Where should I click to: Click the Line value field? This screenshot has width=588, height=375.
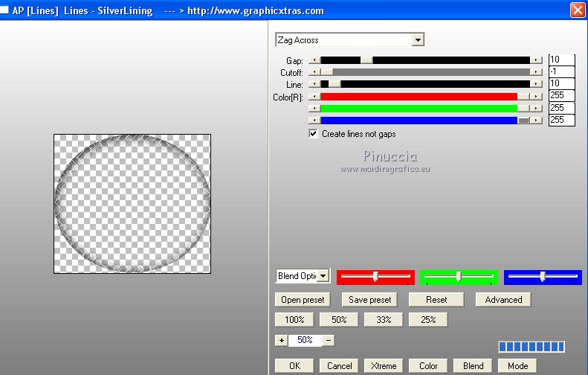561,84
